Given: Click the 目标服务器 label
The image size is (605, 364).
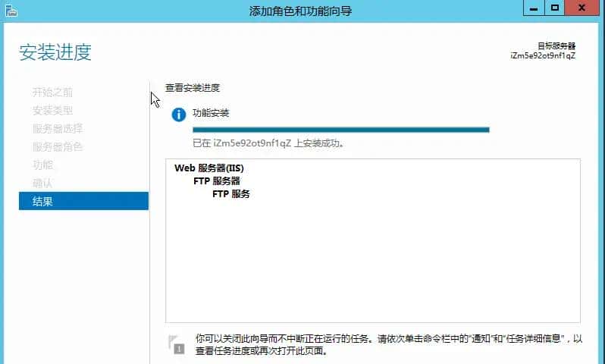Looking at the screenshot, I should (x=556, y=46).
